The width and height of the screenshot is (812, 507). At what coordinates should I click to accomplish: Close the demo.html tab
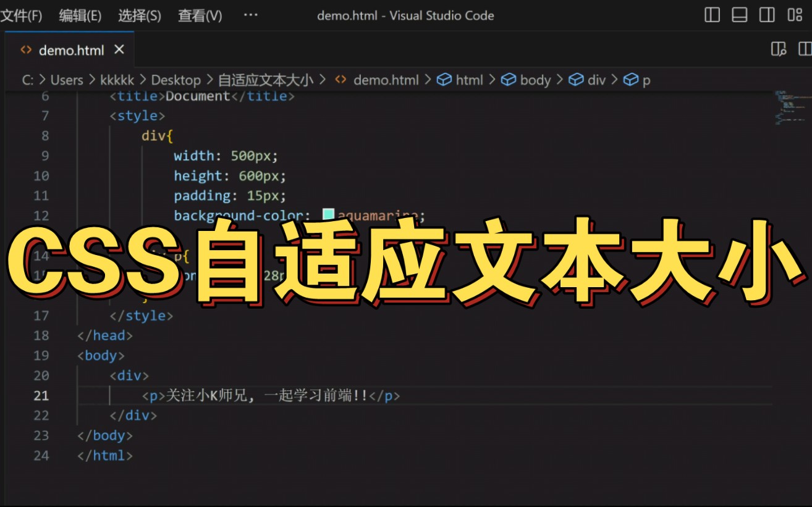click(119, 49)
